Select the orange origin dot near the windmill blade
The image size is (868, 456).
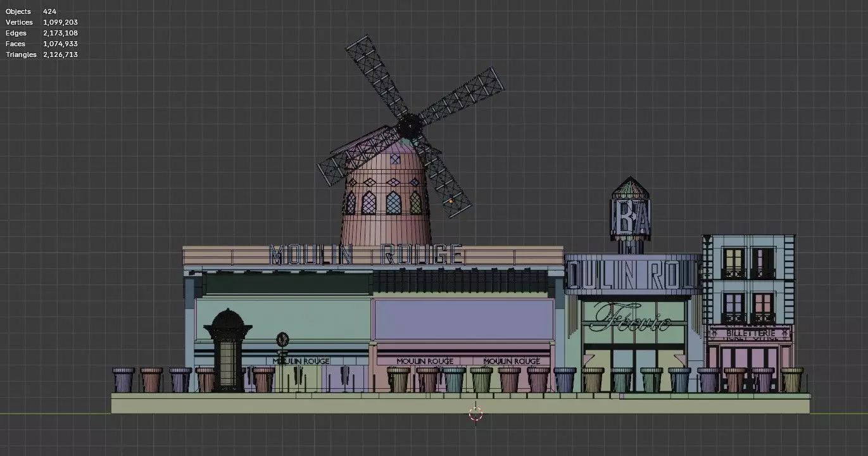[451, 201]
